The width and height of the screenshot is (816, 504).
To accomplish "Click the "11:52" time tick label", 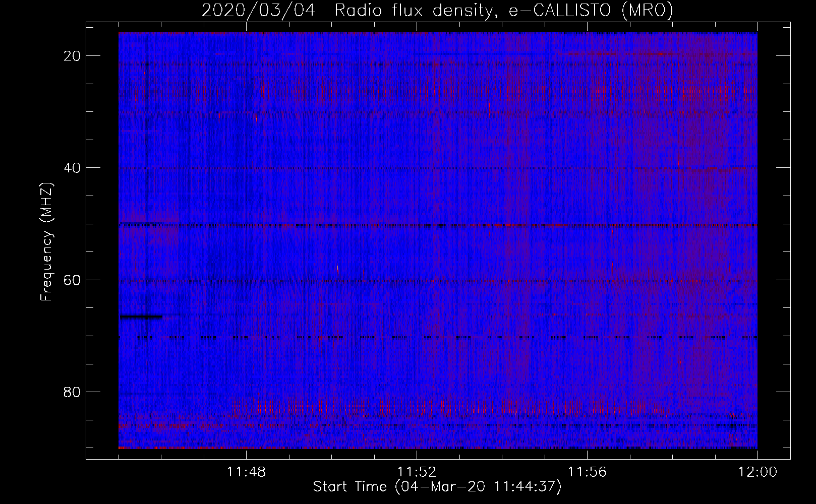I will click(417, 472).
